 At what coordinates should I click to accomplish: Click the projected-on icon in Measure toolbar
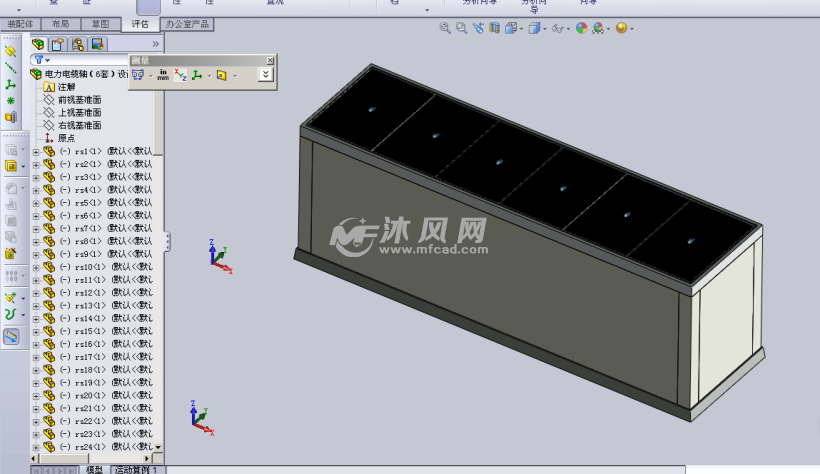coord(222,75)
